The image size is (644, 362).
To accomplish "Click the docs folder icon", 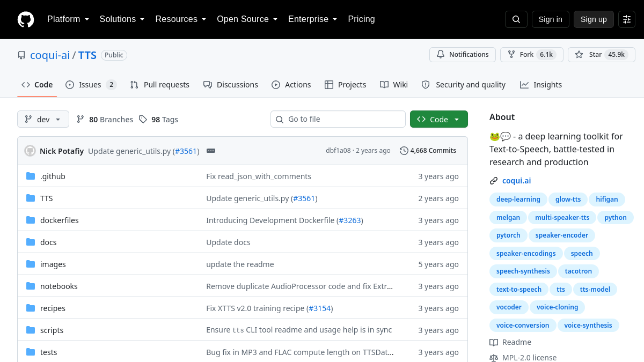I will coord(31,242).
